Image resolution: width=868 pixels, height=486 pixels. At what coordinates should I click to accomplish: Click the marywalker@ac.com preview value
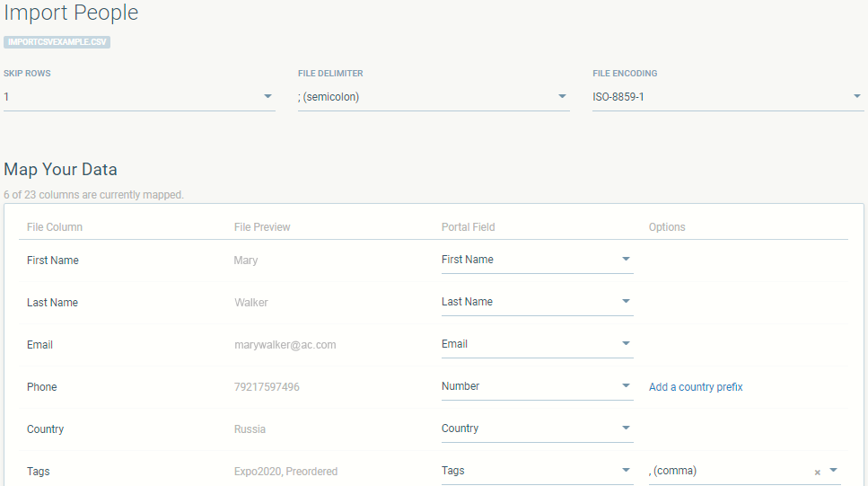285,345
